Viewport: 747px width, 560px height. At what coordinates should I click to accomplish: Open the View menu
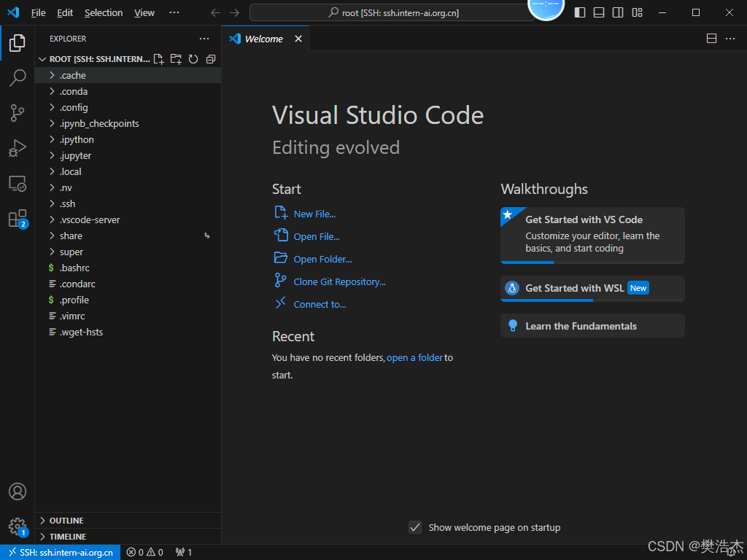tap(144, 13)
